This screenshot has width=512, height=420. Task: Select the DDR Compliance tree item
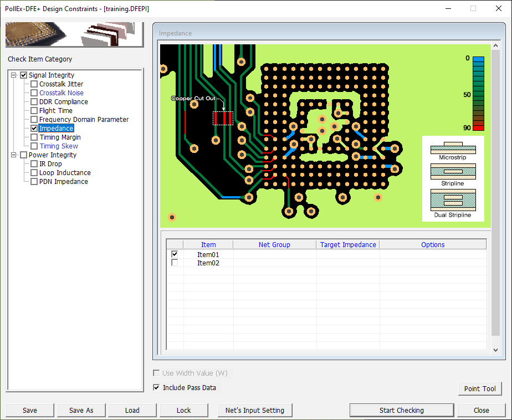pos(63,102)
